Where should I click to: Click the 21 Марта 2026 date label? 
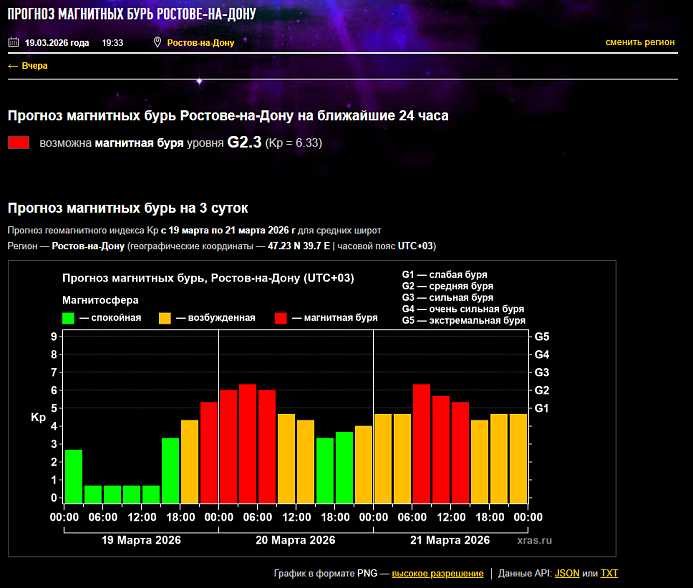[450, 540]
